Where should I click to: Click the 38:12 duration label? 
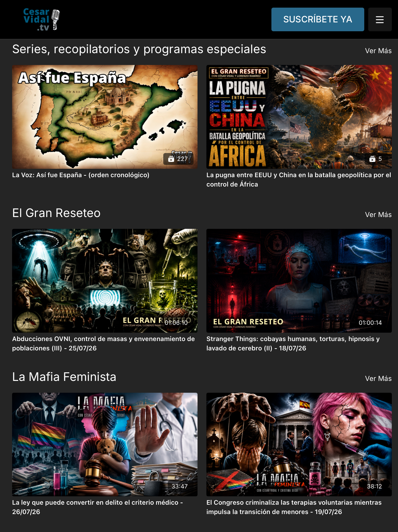click(x=374, y=486)
